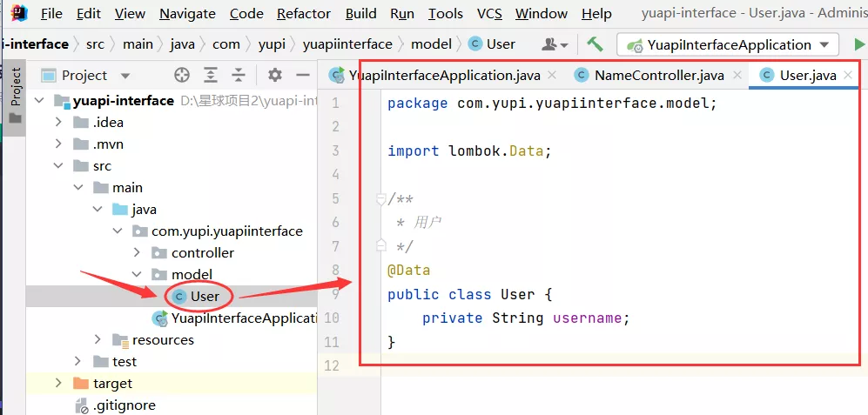Expand the resources folder
The height and width of the screenshot is (415, 868).
tap(98, 340)
